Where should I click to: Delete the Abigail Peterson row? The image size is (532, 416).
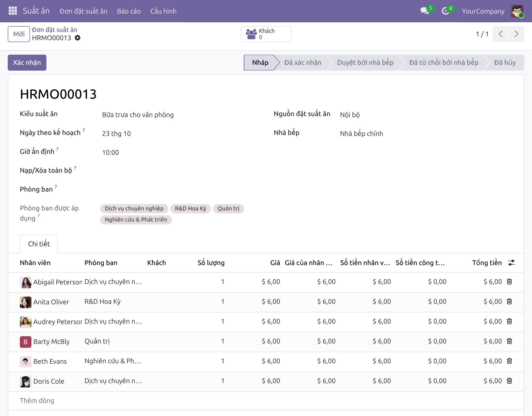pyautogui.click(x=509, y=282)
